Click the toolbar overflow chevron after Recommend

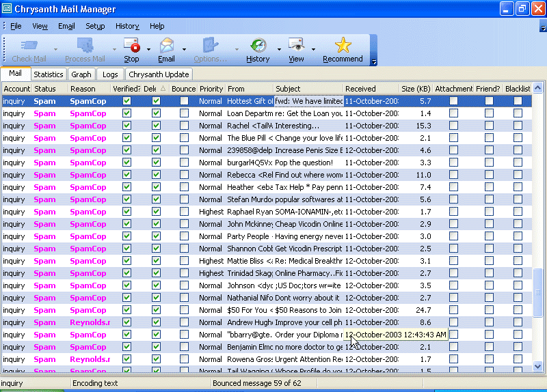click(373, 62)
